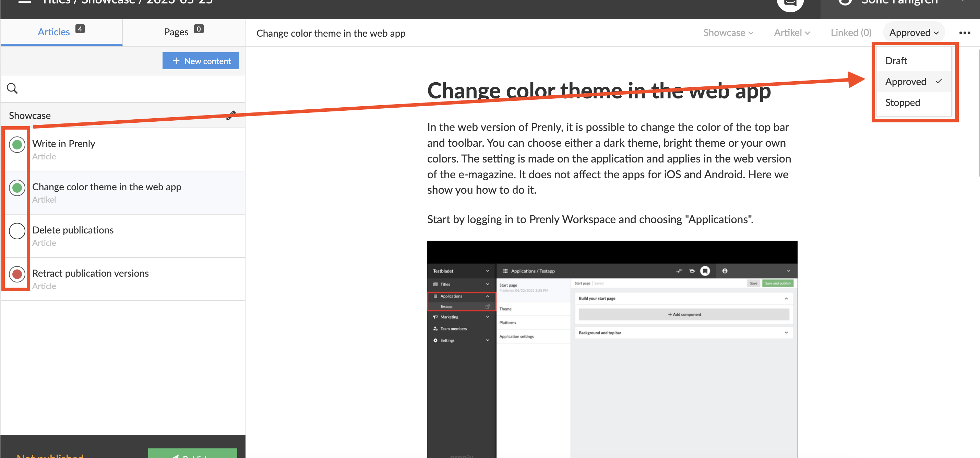
Task: Collapse the Approved status dropdown
Action: point(913,33)
